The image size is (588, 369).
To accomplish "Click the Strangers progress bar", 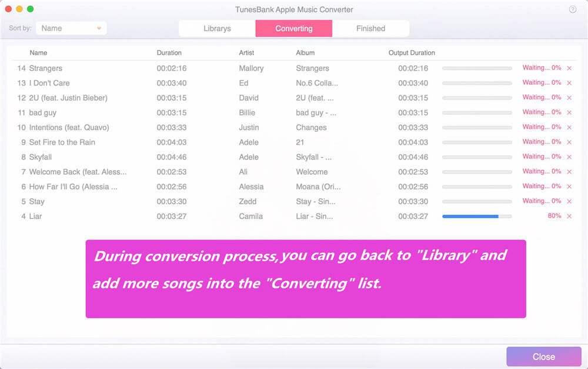I will [x=477, y=68].
